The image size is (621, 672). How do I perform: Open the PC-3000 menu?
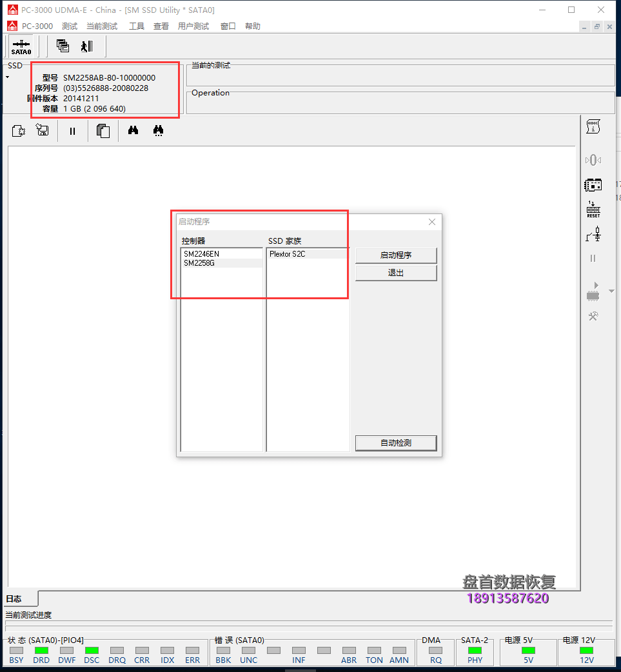(x=37, y=26)
